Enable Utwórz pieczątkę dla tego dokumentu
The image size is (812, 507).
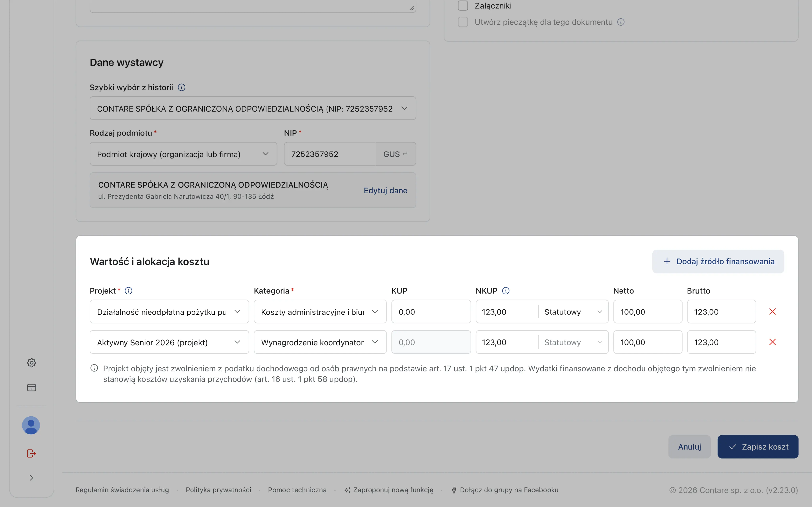tap(463, 22)
